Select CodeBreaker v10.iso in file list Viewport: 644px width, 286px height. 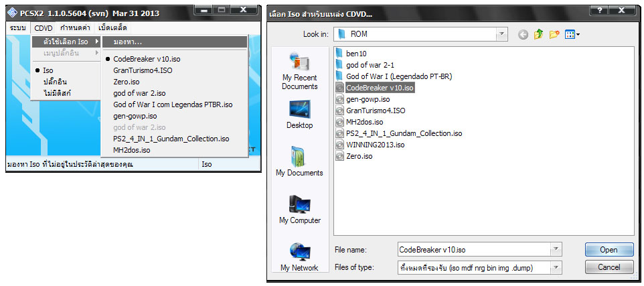point(375,88)
